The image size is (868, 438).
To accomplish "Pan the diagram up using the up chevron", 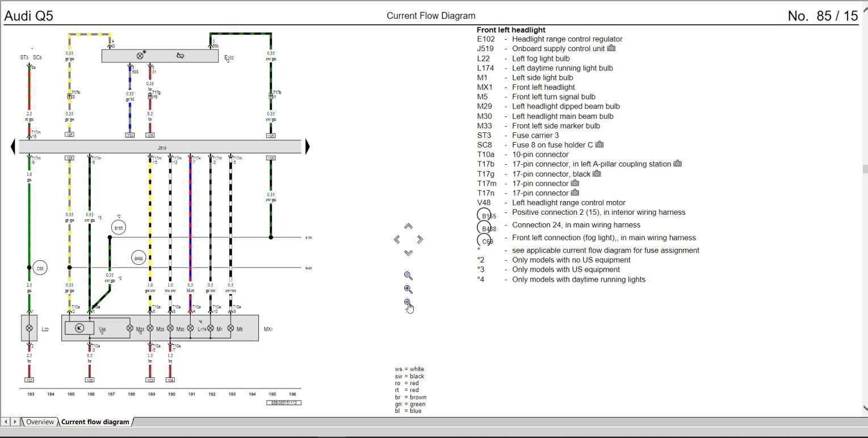I will click(x=408, y=226).
